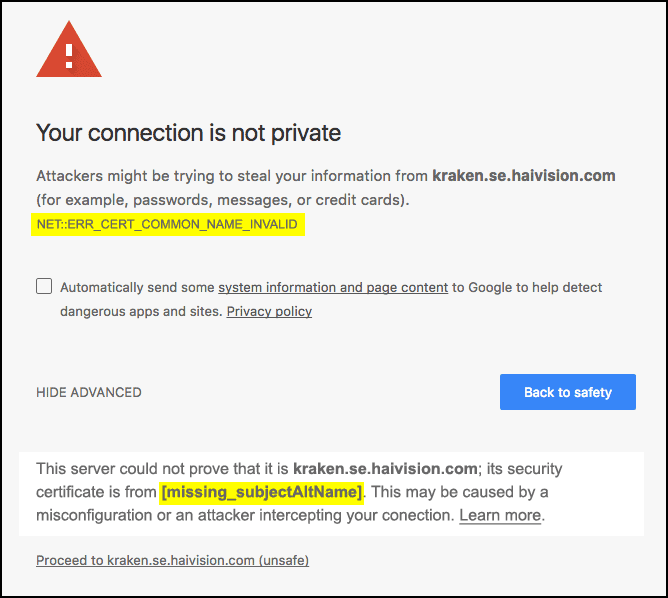Click the "Your connection is not private" heading
Screen dimensions: 668x598
[188, 132]
